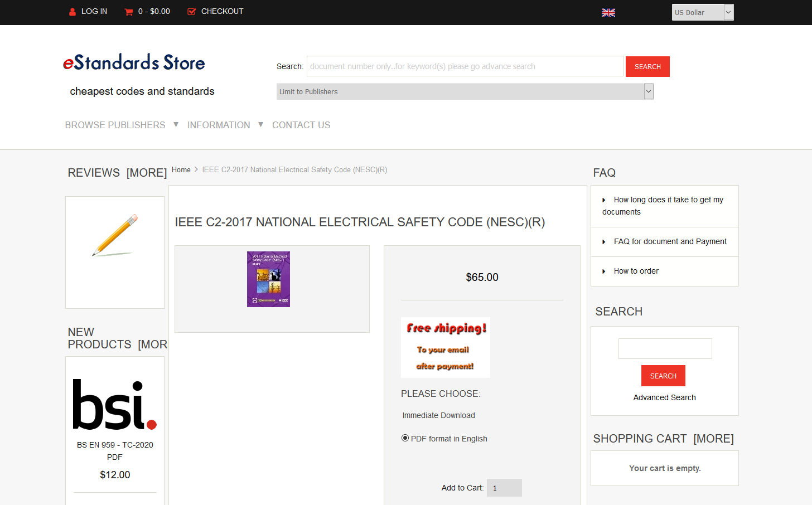Open the reviews MORE link

click(147, 173)
